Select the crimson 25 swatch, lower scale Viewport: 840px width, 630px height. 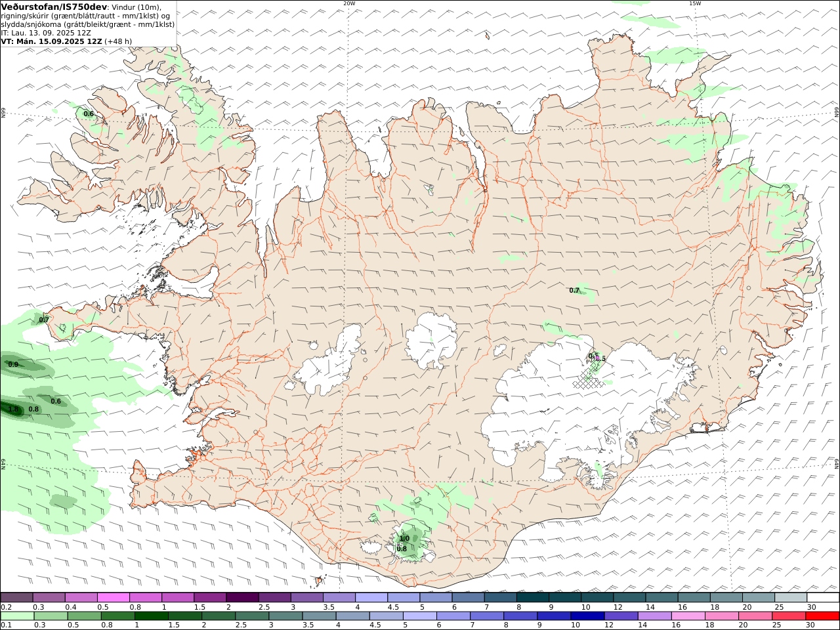point(789,616)
